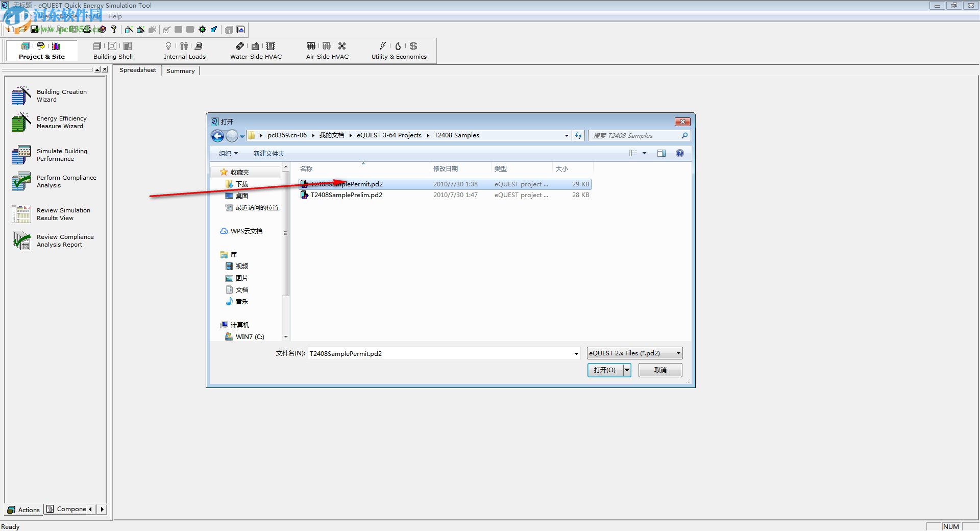980x531 pixels.
Task: Expand the filename history dropdown arrow
Action: pos(576,353)
